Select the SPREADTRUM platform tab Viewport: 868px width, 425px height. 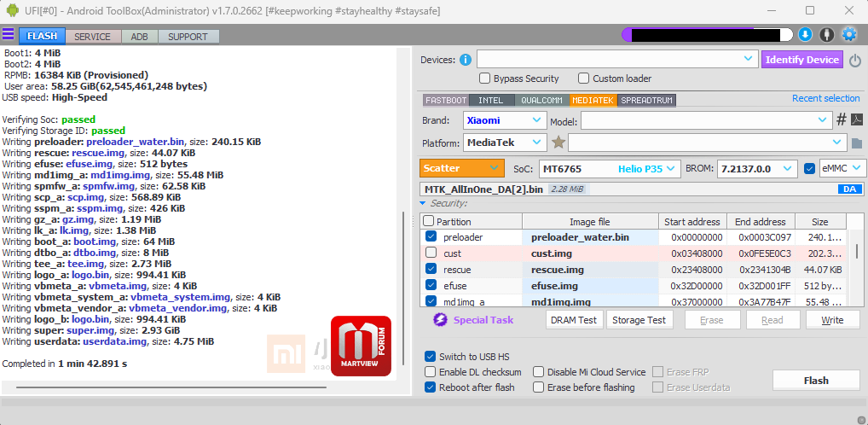click(x=646, y=101)
